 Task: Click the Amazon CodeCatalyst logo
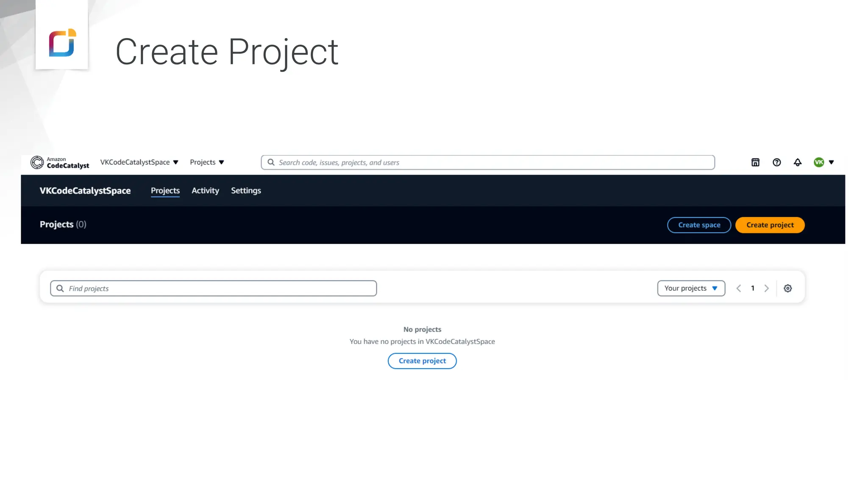[x=60, y=162]
